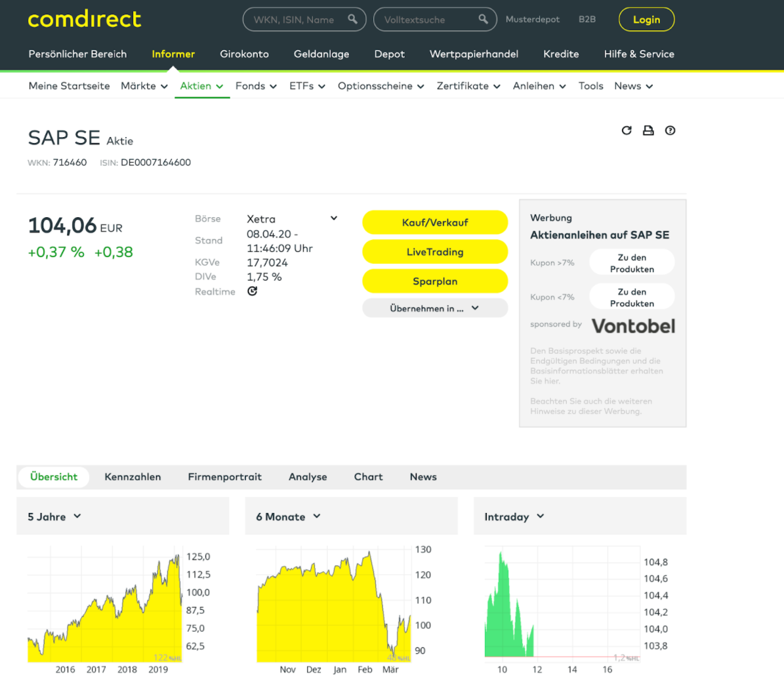Screen dimensions: 784x688
Task: Expand the Xetra exchange dropdown
Action: (333, 218)
